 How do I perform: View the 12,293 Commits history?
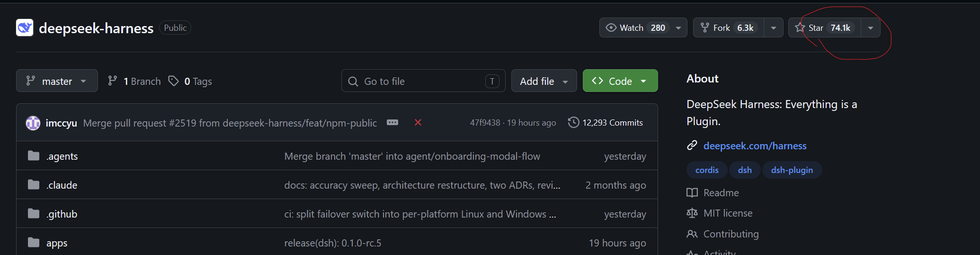point(606,122)
